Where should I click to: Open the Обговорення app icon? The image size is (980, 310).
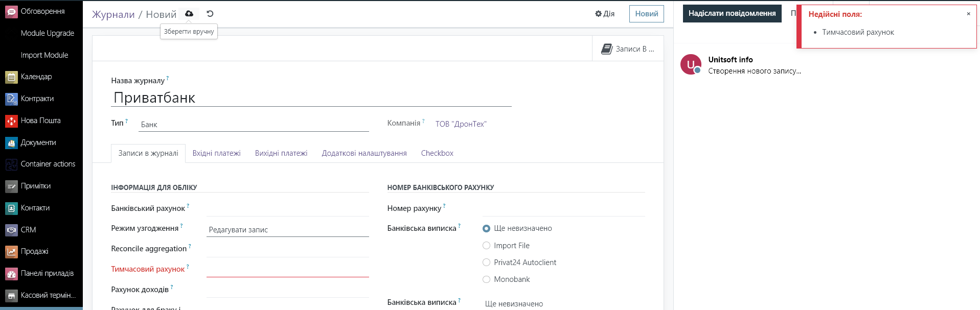click(x=11, y=11)
